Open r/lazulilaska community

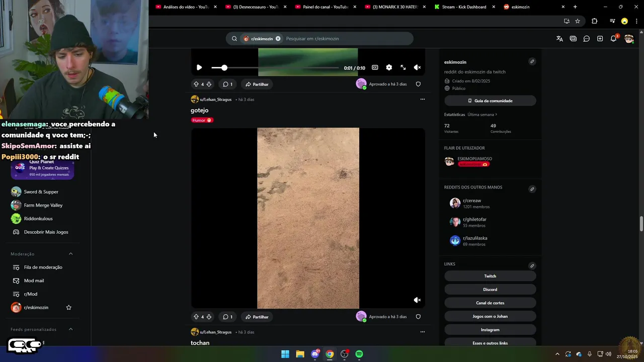pyautogui.click(x=475, y=238)
